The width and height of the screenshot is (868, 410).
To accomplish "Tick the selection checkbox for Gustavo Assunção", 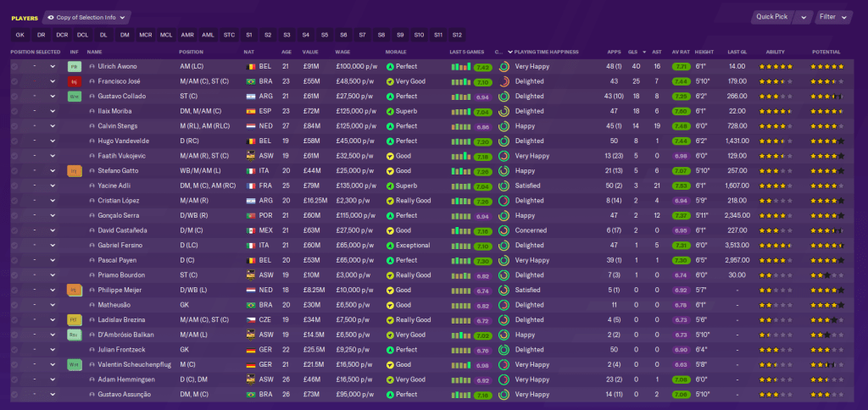I will click(x=14, y=394).
